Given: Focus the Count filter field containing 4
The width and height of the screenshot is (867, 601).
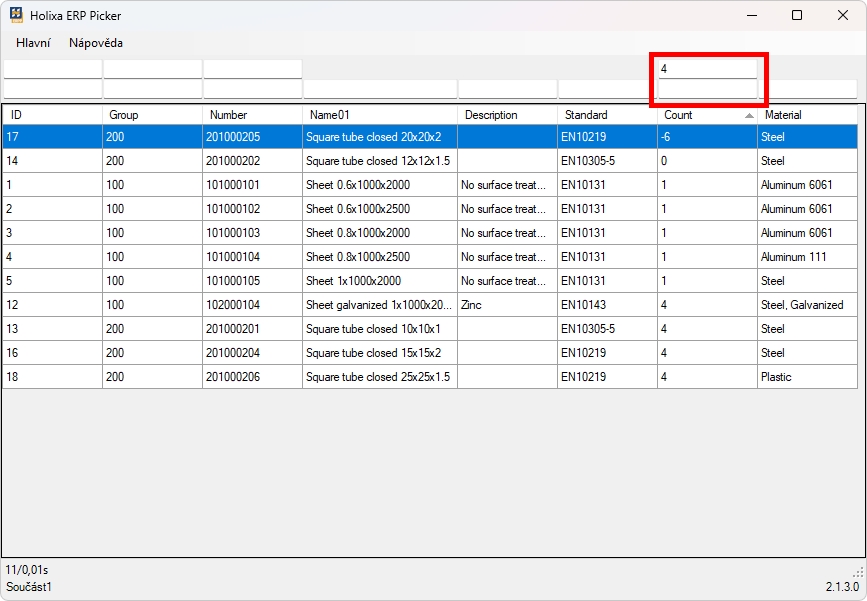Looking at the screenshot, I should [707, 69].
